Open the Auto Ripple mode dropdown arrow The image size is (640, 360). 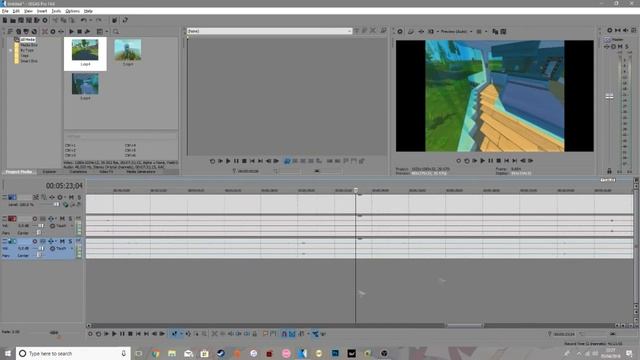[308, 334]
